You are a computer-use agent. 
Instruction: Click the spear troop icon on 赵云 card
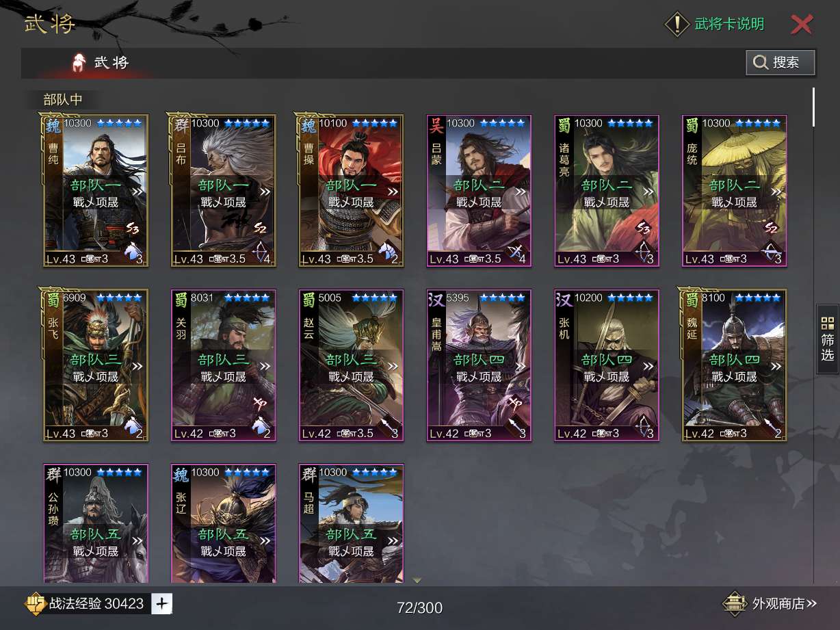pyautogui.click(x=386, y=426)
